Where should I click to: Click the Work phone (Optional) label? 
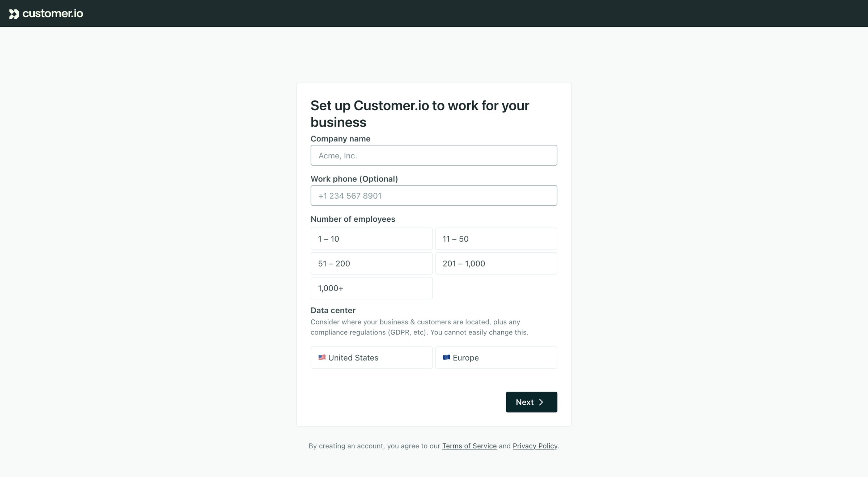[x=354, y=179]
